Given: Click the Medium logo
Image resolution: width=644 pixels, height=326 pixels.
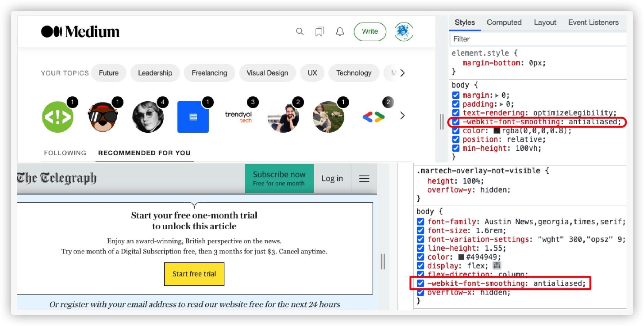Looking at the screenshot, I should [80, 32].
